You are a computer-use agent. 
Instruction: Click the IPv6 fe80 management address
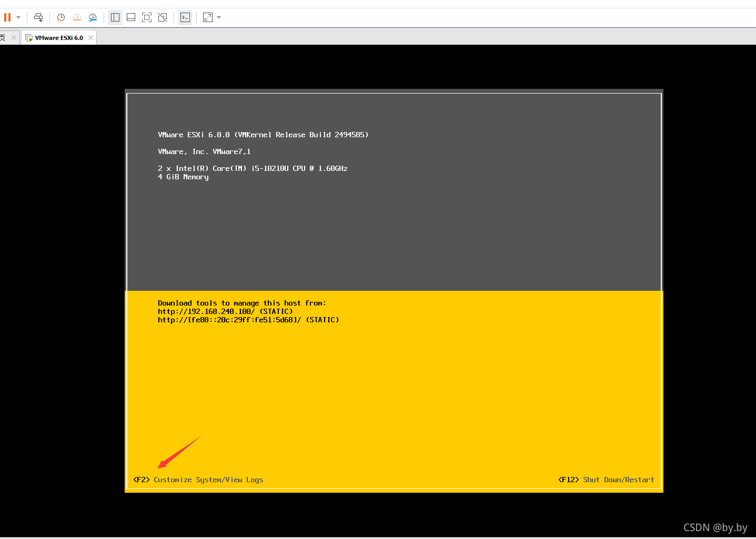click(229, 320)
